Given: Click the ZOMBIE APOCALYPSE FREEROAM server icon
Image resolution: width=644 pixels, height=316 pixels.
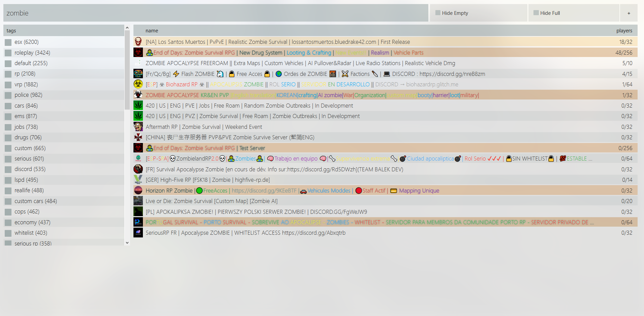Looking at the screenshot, I should (138, 63).
